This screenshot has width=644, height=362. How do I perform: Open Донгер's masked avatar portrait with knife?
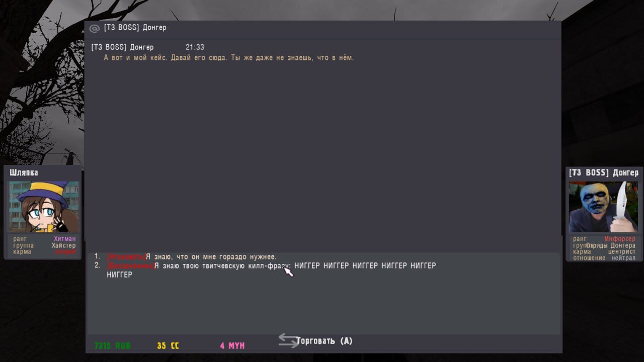pos(603,207)
